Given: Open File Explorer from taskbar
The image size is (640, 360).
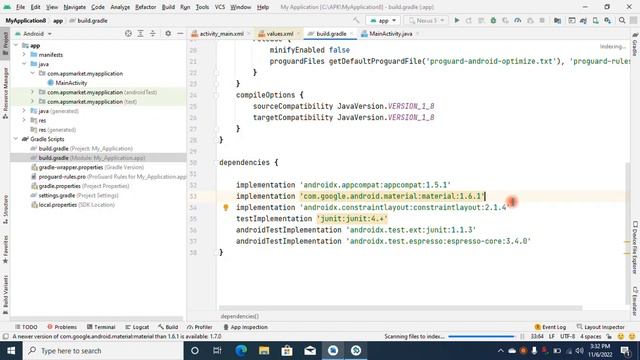Looking at the screenshot, I should click(264, 351).
